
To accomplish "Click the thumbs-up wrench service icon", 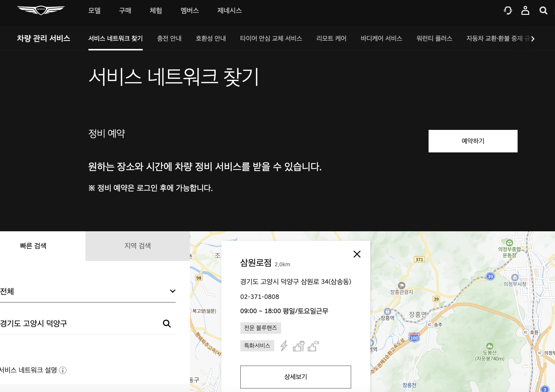I will 299,346.
